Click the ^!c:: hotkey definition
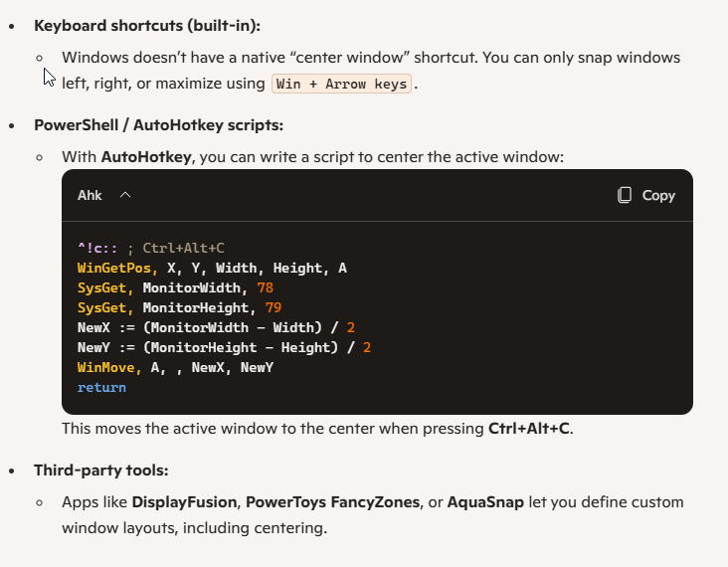The height and width of the screenshot is (567, 728). pyautogui.click(x=98, y=248)
